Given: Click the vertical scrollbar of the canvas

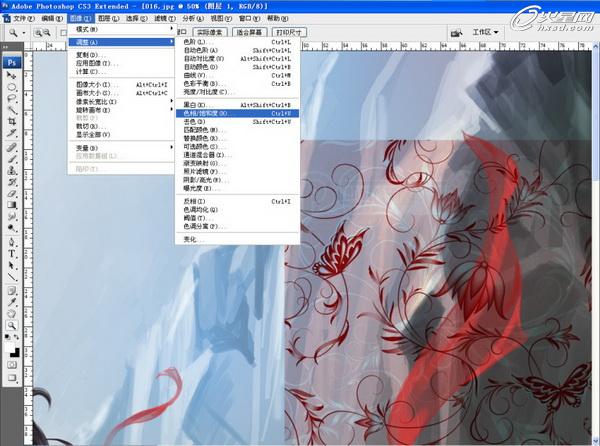Looking at the screenshot, I should pos(596,245).
